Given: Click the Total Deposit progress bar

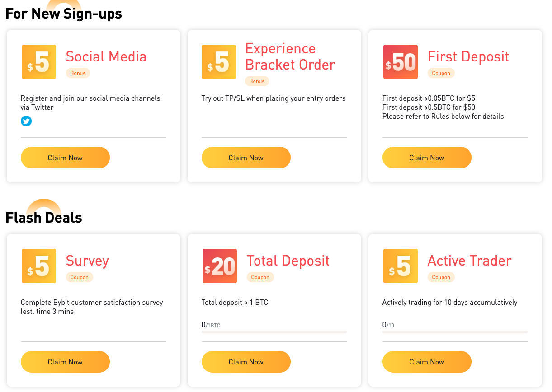Looking at the screenshot, I should [x=274, y=332].
